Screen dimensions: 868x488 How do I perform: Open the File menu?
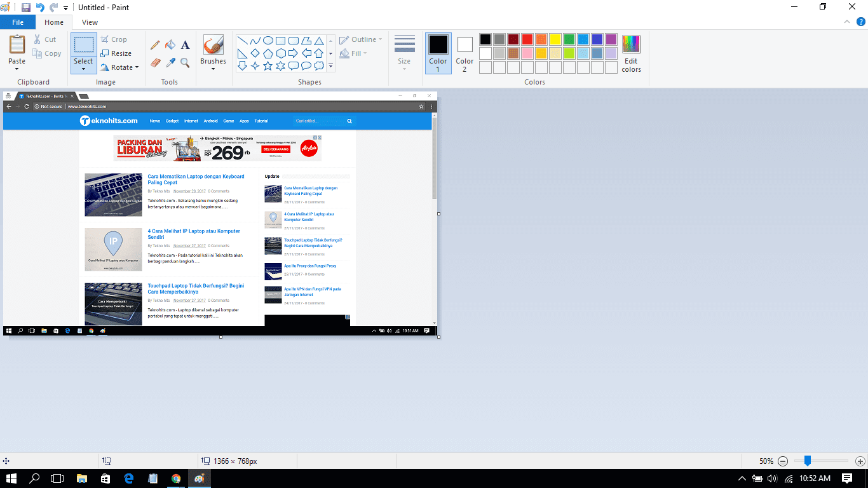click(x=18, y=22)
